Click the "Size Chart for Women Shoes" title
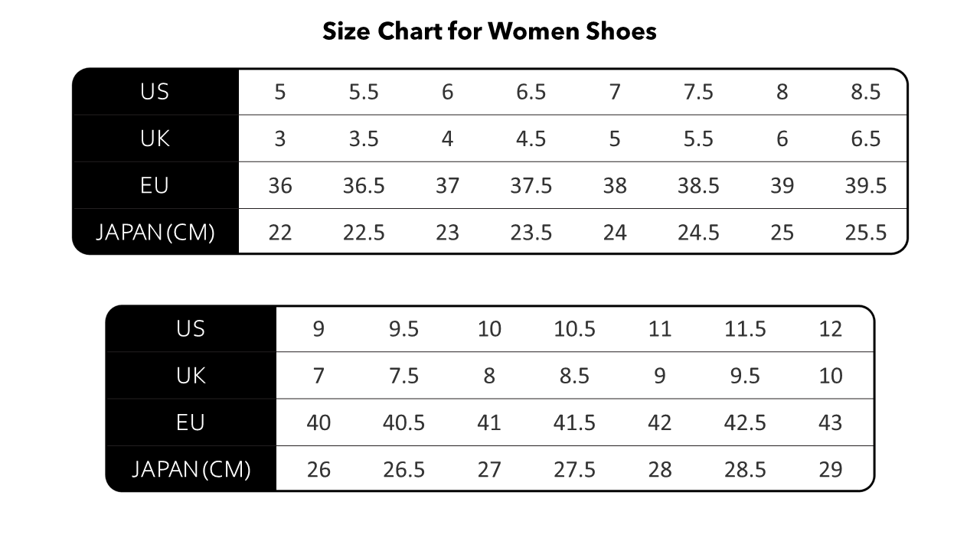Image resolution: width=980 pixels, height=551 pixels. [x=489, y=31]
